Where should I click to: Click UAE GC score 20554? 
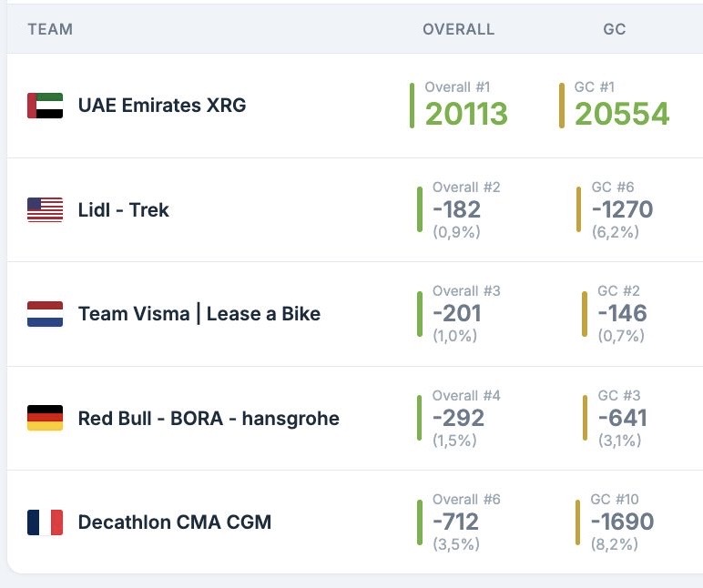pyautogui.click(x=622, y=114)
